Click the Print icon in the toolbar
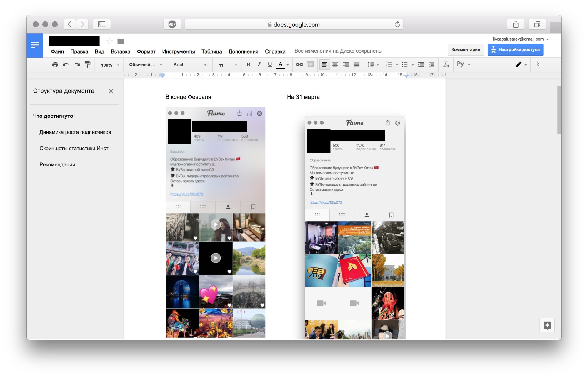Image resolution: width=588 pixels, height=378 pixels. click(55, 65)
